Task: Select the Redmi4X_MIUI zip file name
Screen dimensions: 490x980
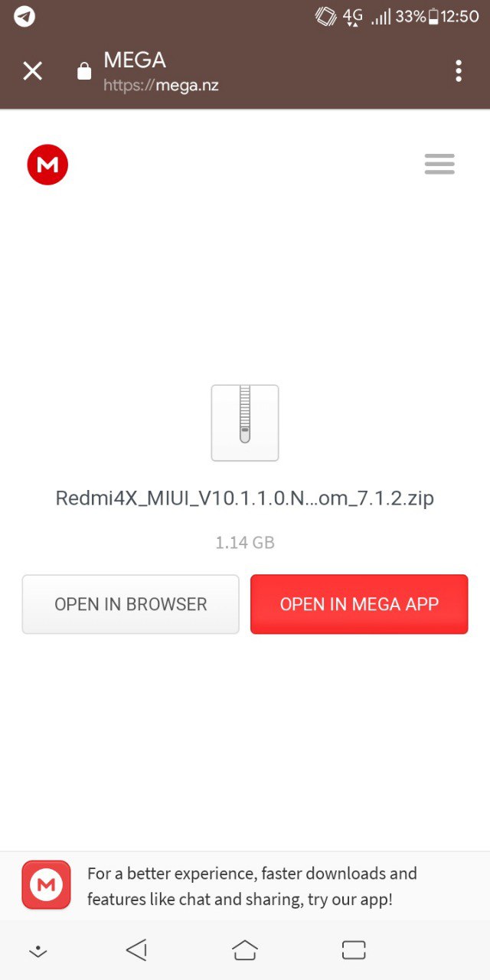Action: pyautogui.click(x=245, y=498)
